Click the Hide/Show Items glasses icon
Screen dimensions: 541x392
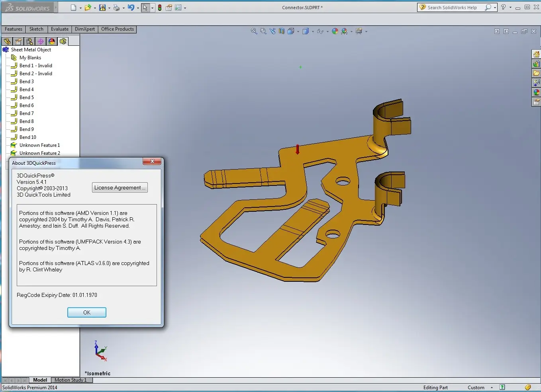click(320, 31)
